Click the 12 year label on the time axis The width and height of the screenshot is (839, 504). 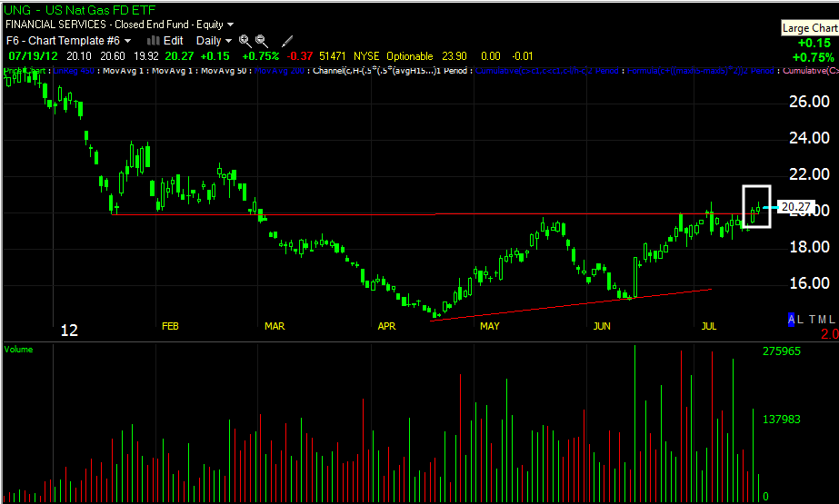69,331
